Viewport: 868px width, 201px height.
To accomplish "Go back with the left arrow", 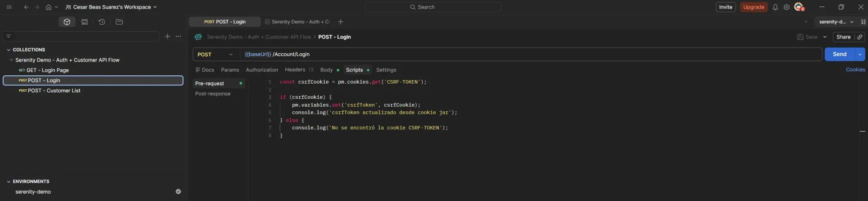I will [x=26, y=7].
